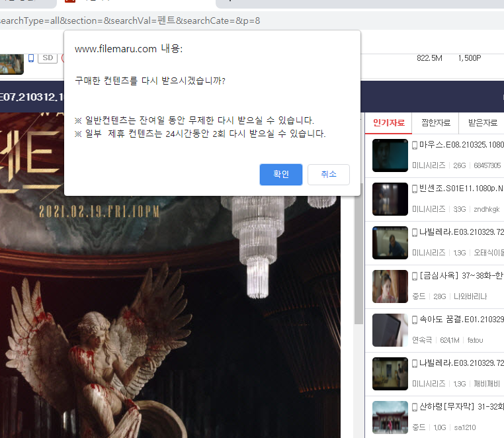Click the content page vertical scrollbar

[358, 254]
